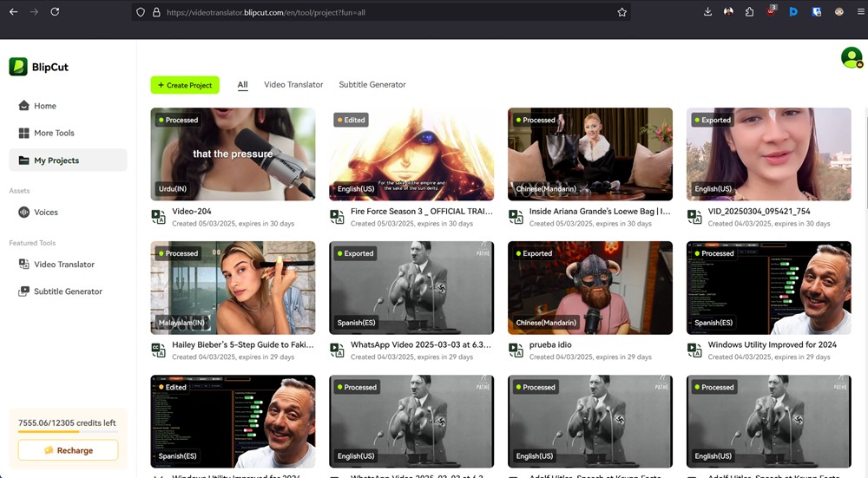The width and height of the screenshot is (868, 478).
Task: Open Fire Force Season 3 thumbnail
Action: click(411, 154)
